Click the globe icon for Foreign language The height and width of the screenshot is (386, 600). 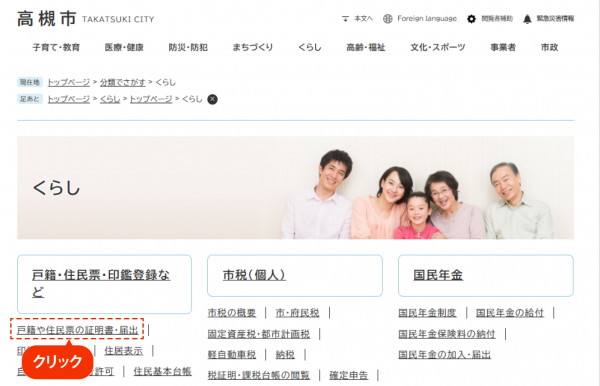point(388,19)
